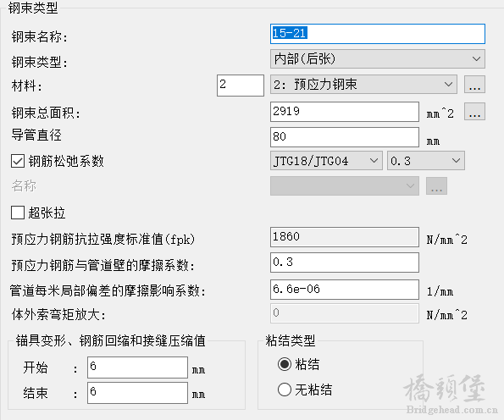Open the relaxation coefficient 0.3 dropdown
The image size is (504, 420).
[x=425, y=160]
